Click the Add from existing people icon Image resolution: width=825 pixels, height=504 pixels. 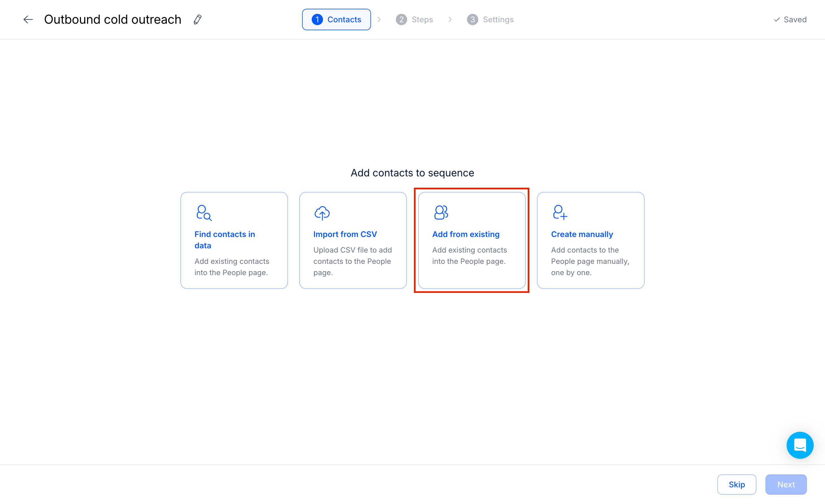click(441, 212)
